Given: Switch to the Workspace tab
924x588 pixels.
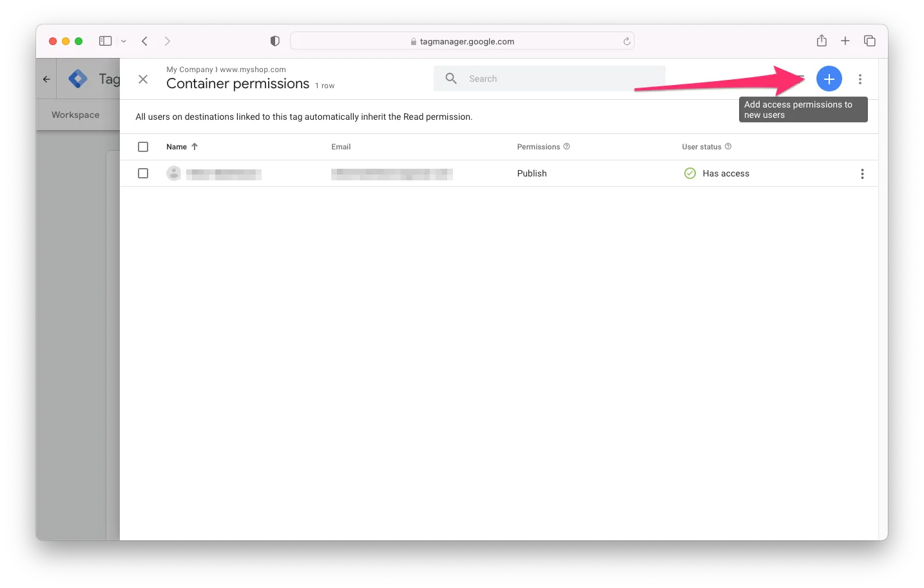Looking at the screenshot, I should 75,115.
